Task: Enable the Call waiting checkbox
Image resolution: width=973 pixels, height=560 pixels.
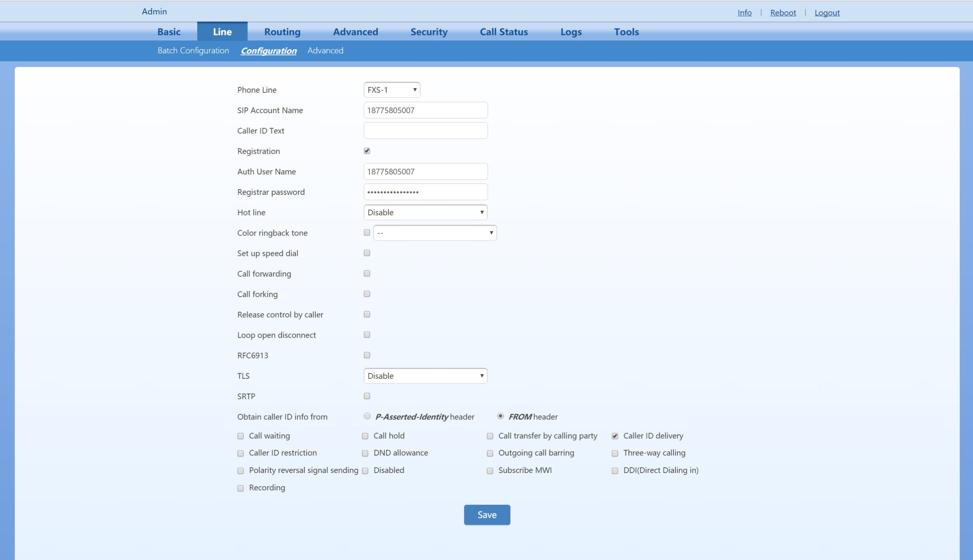Action: click(x=241, y=436)
